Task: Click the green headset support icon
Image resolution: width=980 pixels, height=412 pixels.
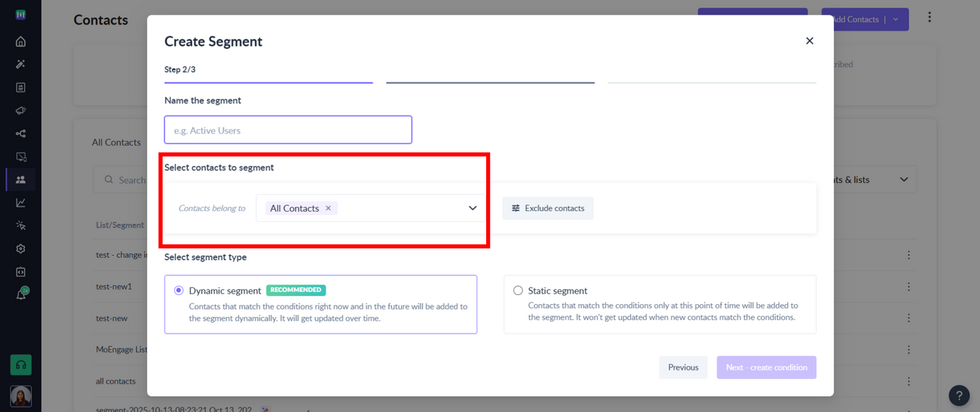Action: coord(20,365)
